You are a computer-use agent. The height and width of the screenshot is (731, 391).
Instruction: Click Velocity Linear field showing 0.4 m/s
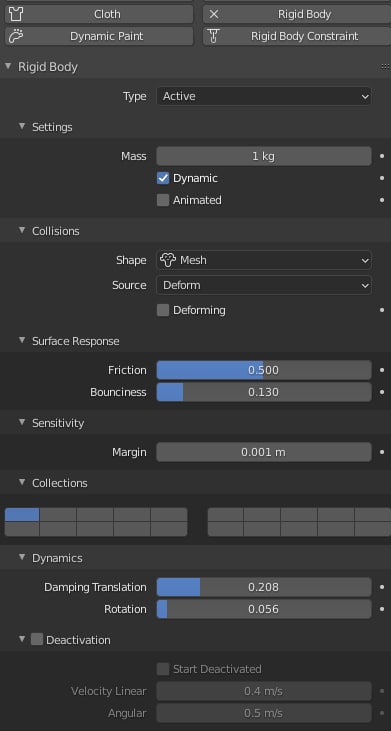(x=264, y=691)
